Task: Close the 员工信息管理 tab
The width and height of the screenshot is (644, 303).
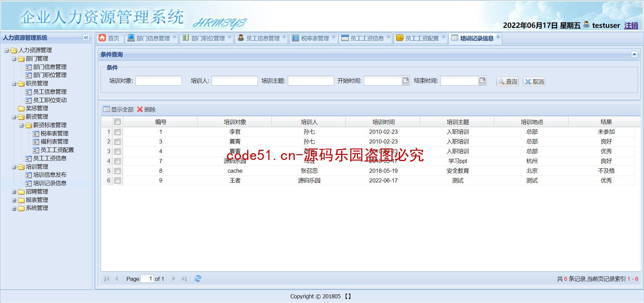Action: [x=284, y=37]
